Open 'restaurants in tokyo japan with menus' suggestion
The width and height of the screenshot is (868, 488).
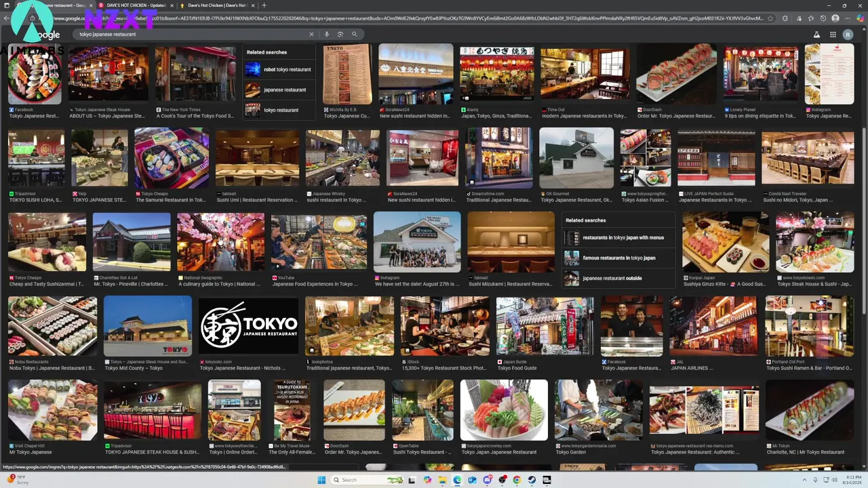click(x=618, y=238)
